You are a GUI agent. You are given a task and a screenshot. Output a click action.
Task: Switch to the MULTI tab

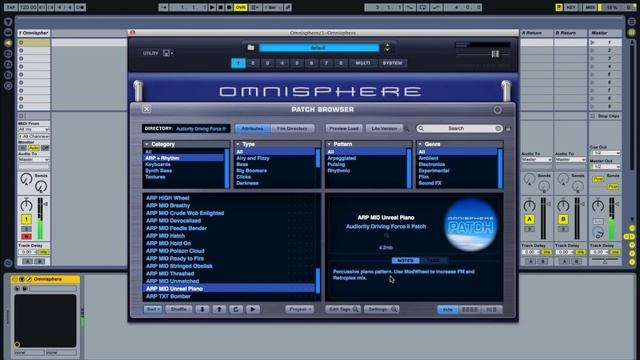click(x=362, y=63)
